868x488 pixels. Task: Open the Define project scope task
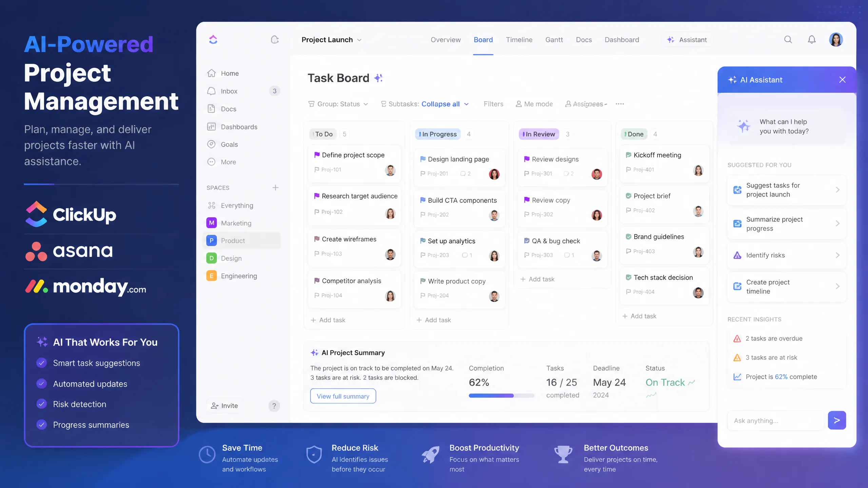pyautogui.click(x=354, y=164)
